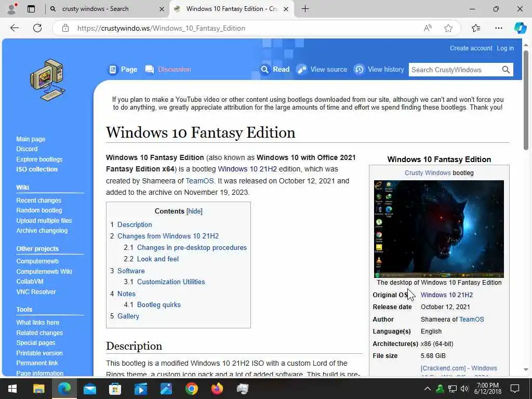Launch Google Chrome from taskbar

point(191,389)
